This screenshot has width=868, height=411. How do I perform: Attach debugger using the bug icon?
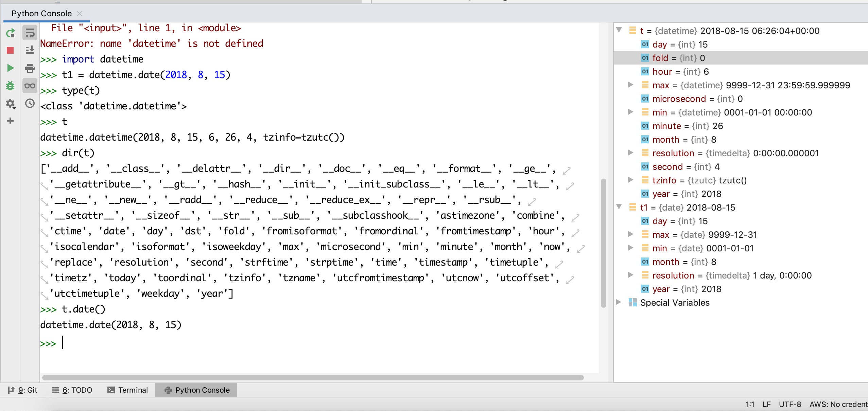click(x=10, y=86)
